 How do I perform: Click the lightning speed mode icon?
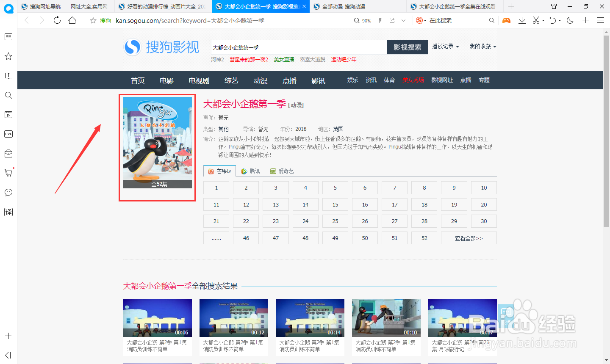380,20
